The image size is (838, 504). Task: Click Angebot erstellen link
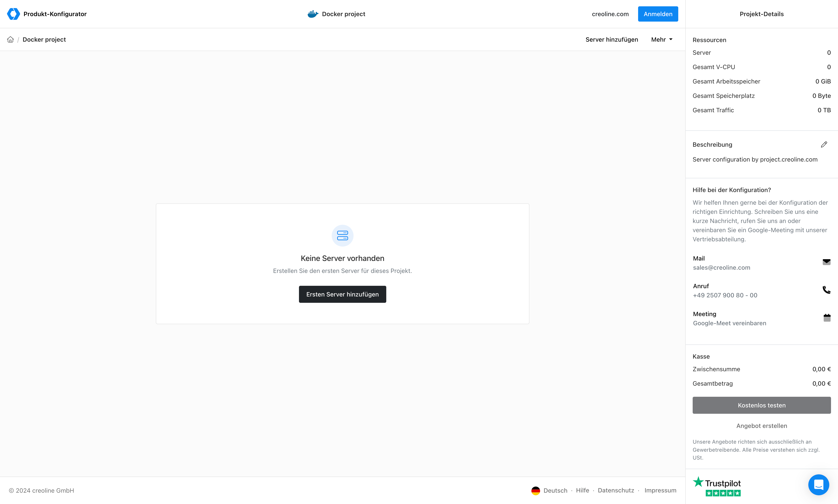(761, 426)
